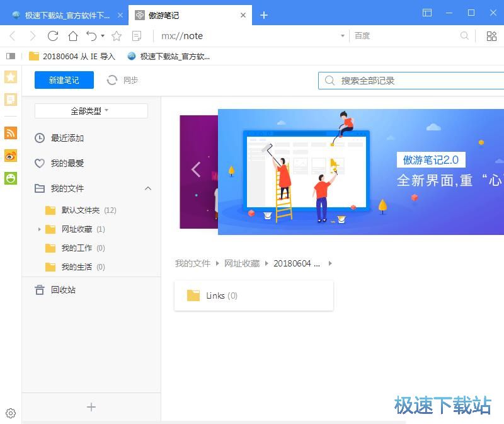Go forward with the forward arrow
This screenshot has width=504, height=424.
33,36
